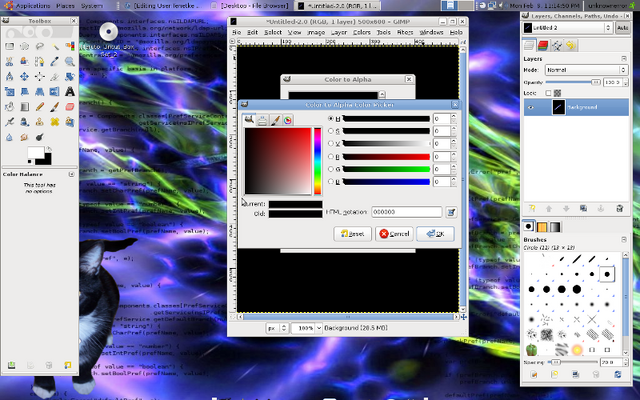The height and width of the screenshot is (400, 640).
Task: Hide the Background layer via eye icon
Action: pos(530,107)
